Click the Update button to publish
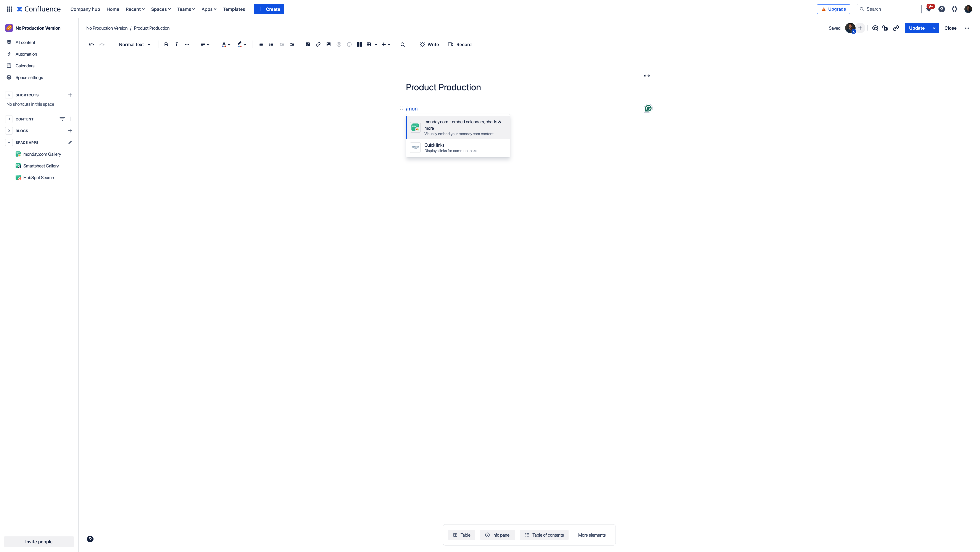 [x=917, y=28]
